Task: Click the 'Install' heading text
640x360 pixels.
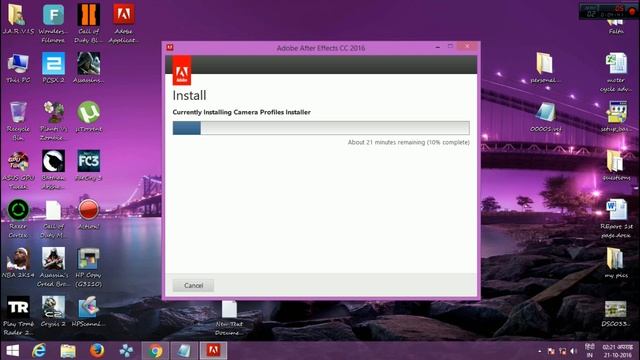Action: click(189, 96)
